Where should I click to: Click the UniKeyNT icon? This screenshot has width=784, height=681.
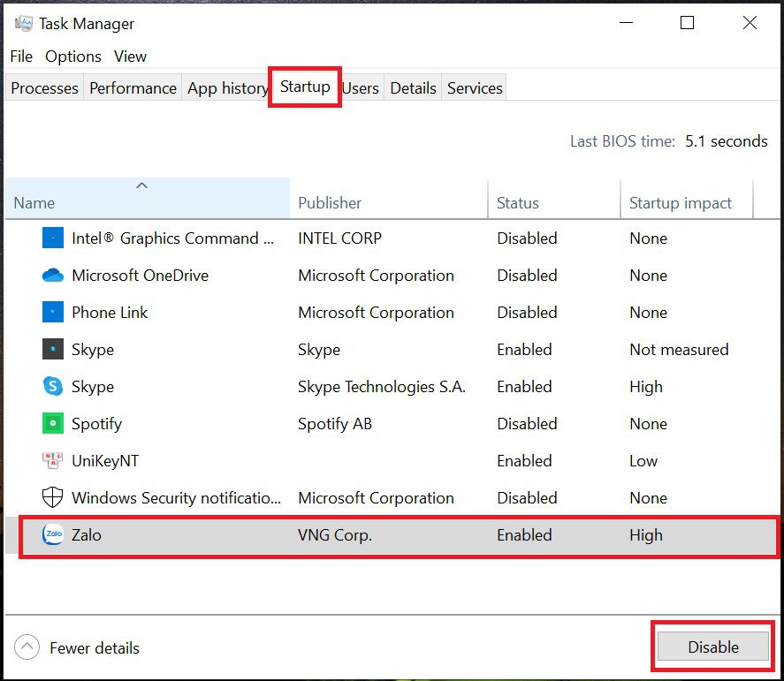coord(52,460)
